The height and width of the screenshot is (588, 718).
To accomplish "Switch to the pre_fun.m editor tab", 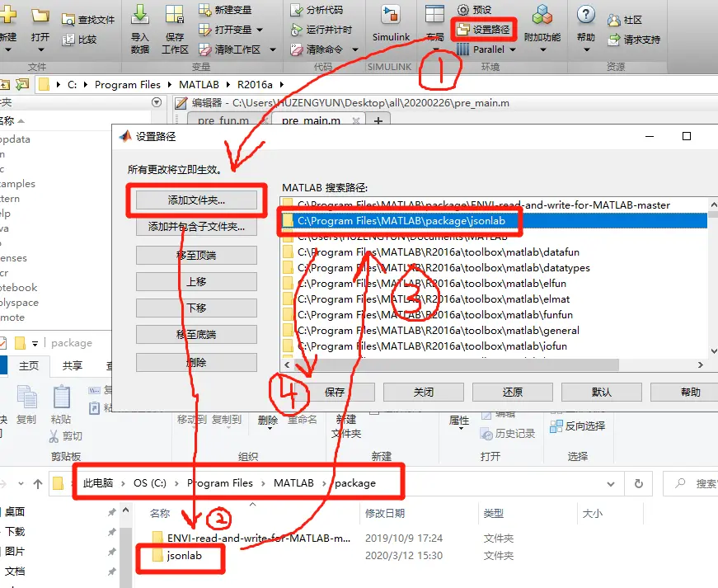I will click(x=223, y=120).
